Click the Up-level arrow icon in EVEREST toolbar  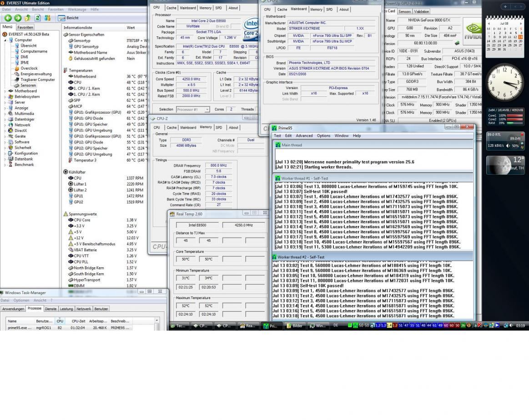pyautogui.click(x=28, y=18)
